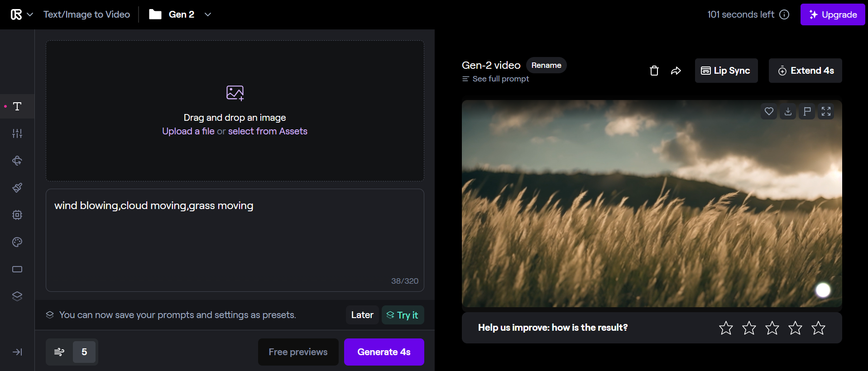The image size is (868, 371).
Task: Open the presets layers icon in sidebar
Action: [x=17, y=296]
